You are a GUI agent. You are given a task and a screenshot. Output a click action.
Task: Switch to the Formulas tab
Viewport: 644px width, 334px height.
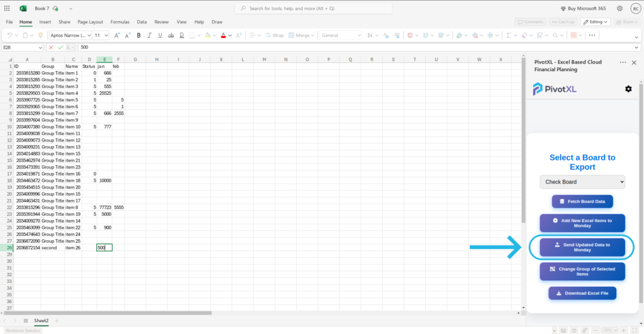click(120, 22)
